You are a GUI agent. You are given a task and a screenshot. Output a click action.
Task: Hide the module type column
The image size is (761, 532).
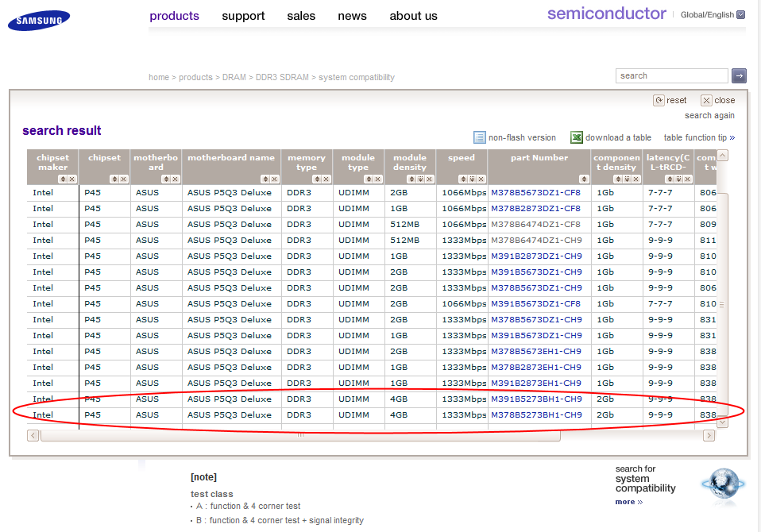tap(377, 179)
